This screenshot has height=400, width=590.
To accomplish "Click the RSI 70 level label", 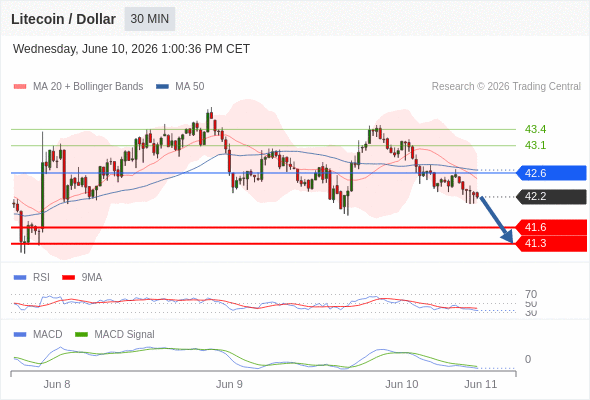I will 531,294.
